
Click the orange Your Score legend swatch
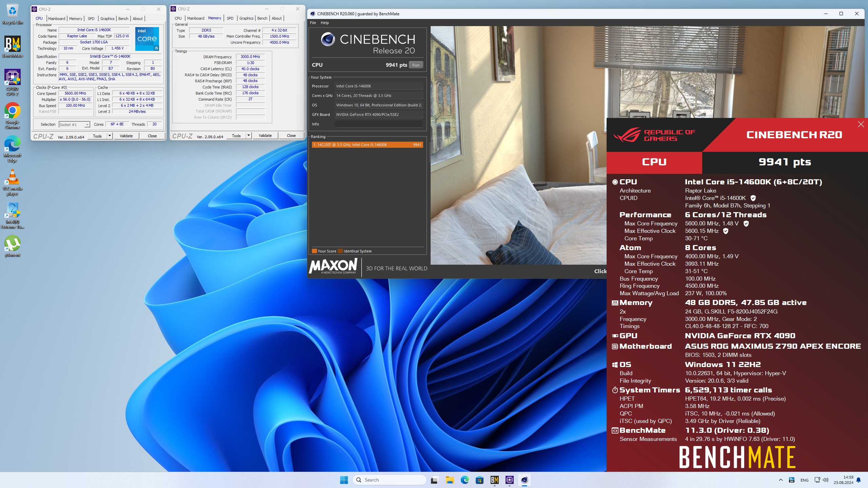(x=314, y=251)
